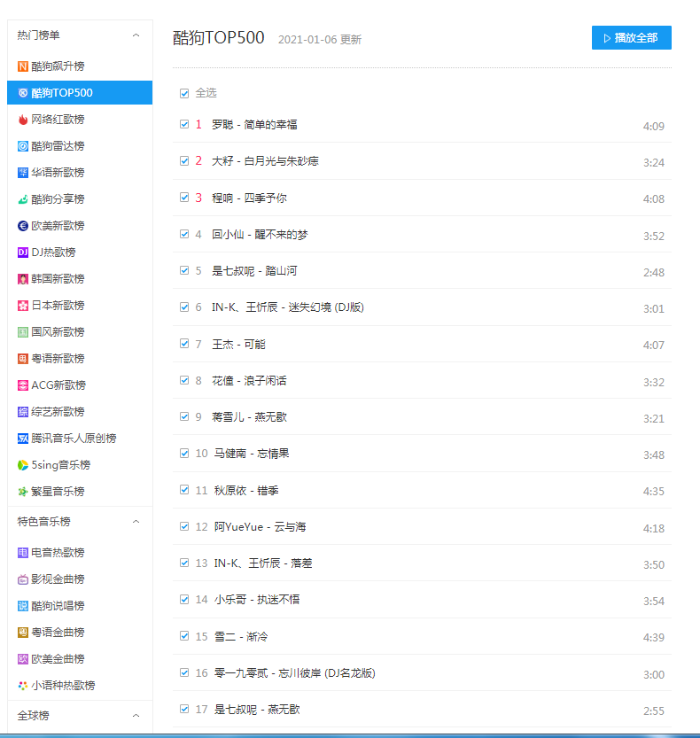Open song IN-K、王忻辰 - 迷失幻境 (DJ版)
The width and height of the screenshot is (700, 738).
pos(288,307)
